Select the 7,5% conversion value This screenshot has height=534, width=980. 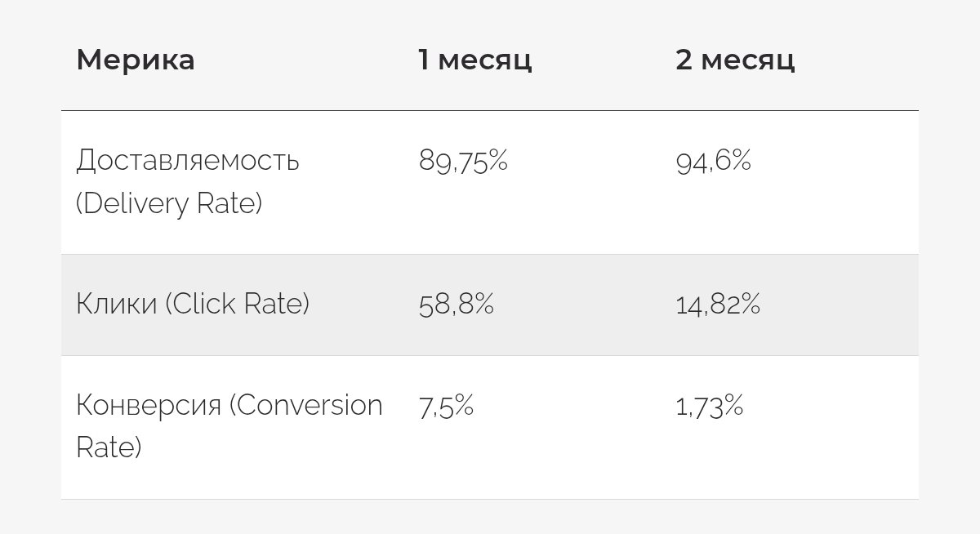click(x=446, y=406)
